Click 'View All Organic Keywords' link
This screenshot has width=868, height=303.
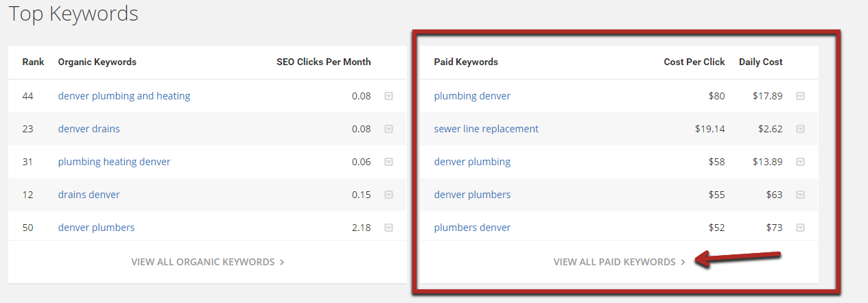coord(208,262)
